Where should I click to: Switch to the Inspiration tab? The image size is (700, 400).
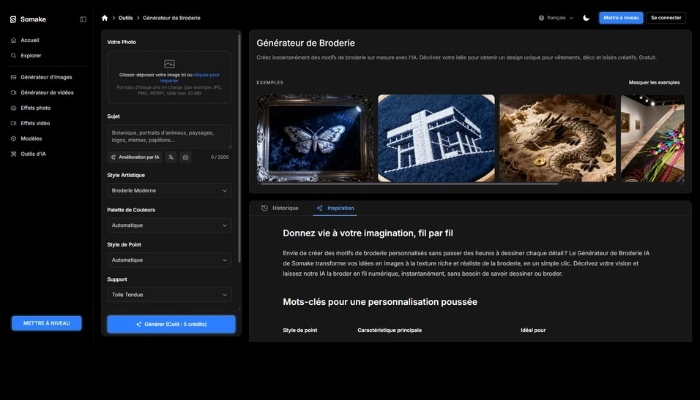click(x=335, y=208)
